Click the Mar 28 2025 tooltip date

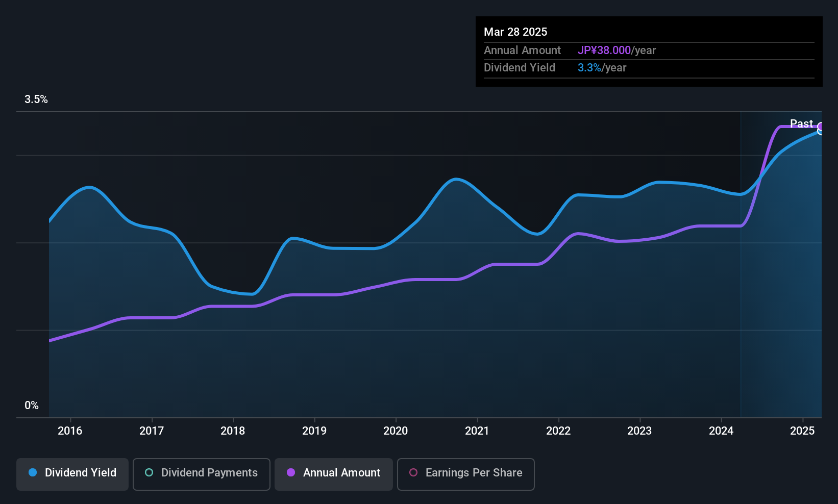(515, 32)
